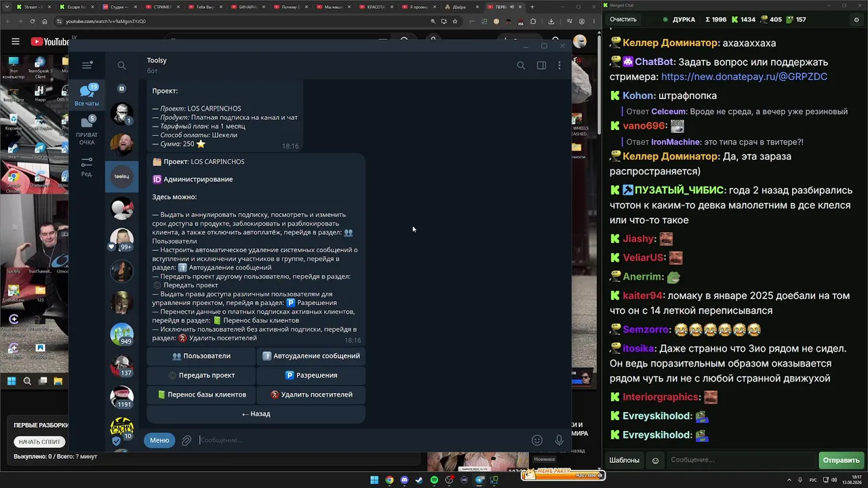Search inside the Toolsy chat

521,66
